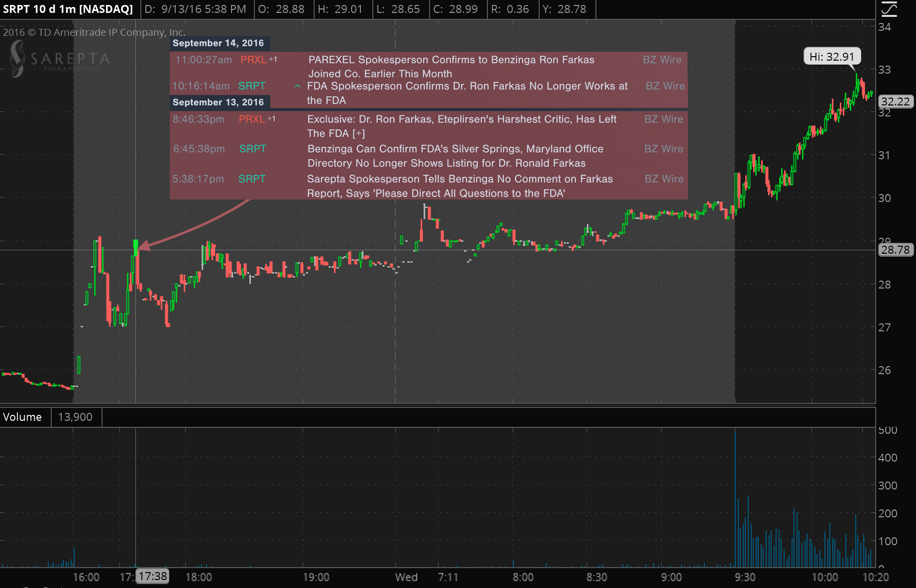Screen dimensions: 916x588
Task: Click the SRPT 10 d 1m [NASDAQ] symbol label
Action: point(68,9)
